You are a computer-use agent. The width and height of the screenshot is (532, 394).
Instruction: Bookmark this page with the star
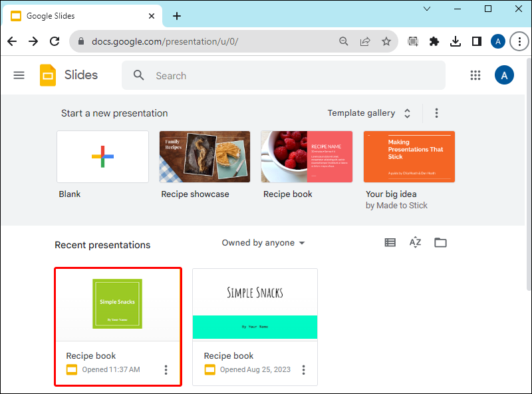[x=386, y=41]
